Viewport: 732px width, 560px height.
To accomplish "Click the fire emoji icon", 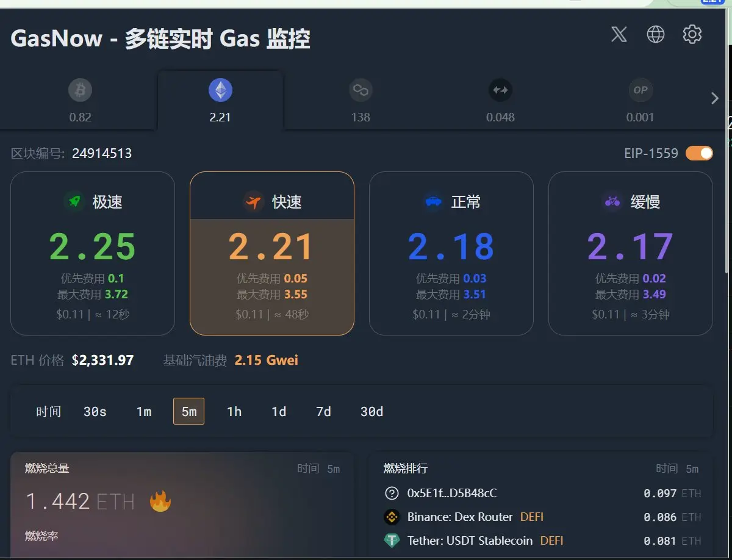I will 160,501.
